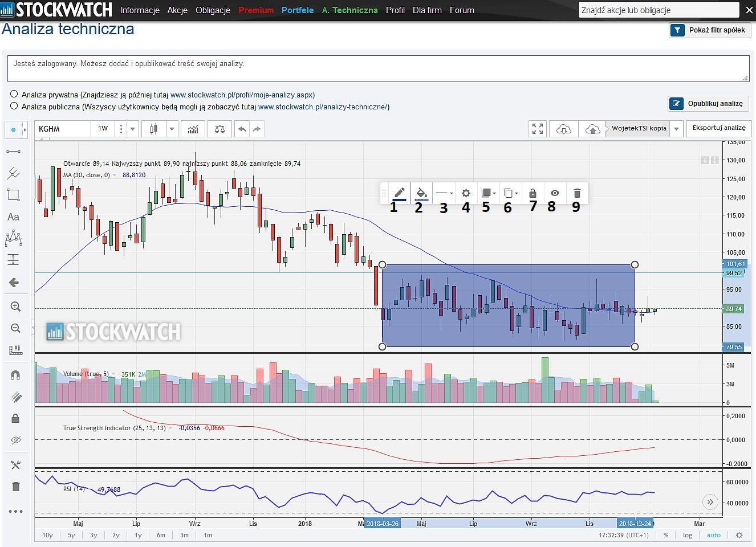
Task: Open the analizy-techniczne link
Action: pos(324,107)
